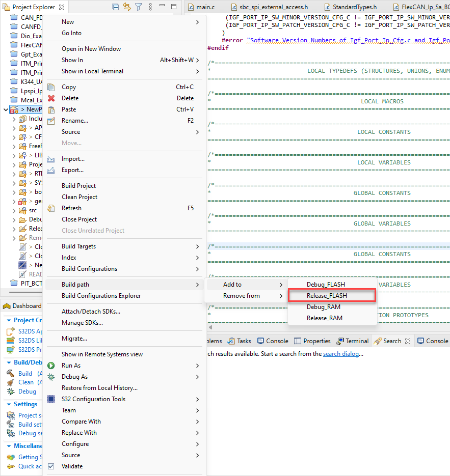Click Collapse All icon in Project Explorer
The height and width of the screenshot is (476, 450).
115,7
